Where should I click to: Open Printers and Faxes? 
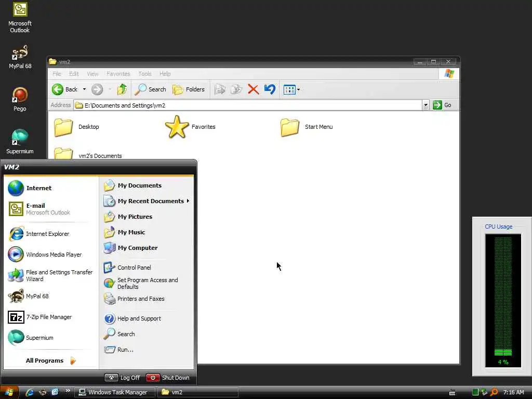coord(146,299)
